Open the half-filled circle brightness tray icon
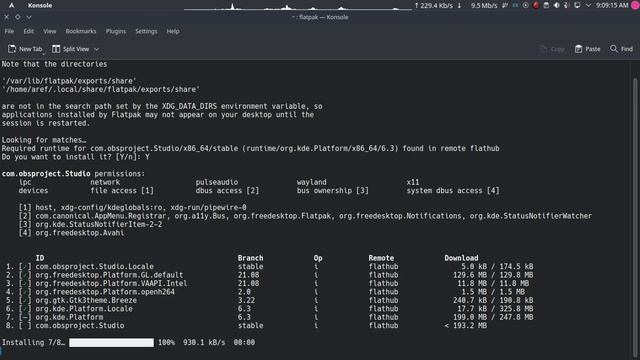 557,5
